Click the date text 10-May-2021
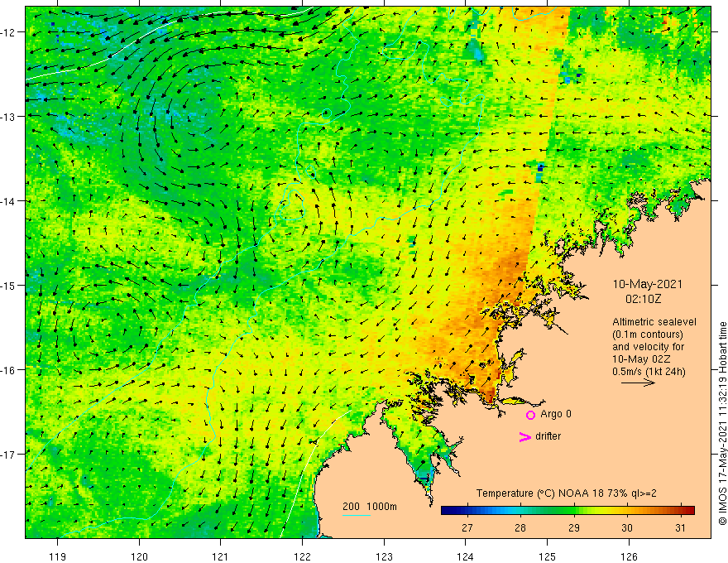 (x=647, y=284)
